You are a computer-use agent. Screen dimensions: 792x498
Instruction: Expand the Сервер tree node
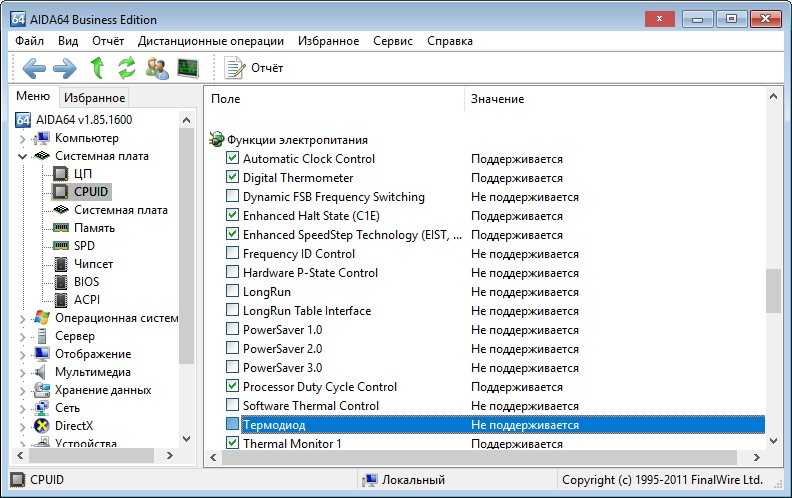pos(22,337)
